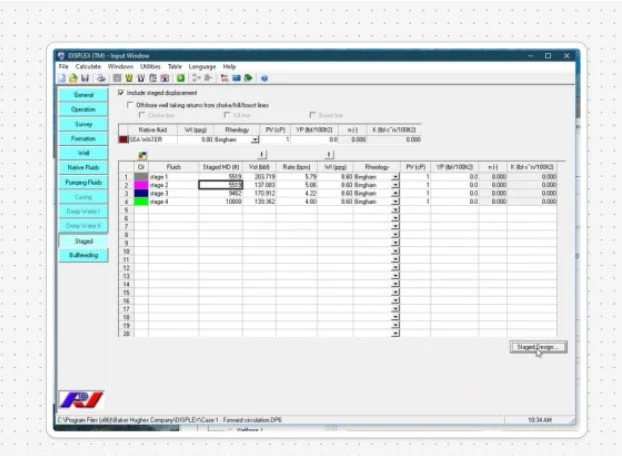Open stage 1 rheology dropdown

395,177
